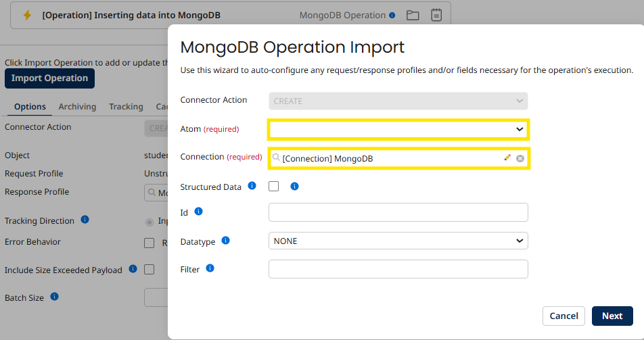This screenshot has width=644, height=340.
Task: Switch to the Archiving tab
Action: tap(77, 107)
